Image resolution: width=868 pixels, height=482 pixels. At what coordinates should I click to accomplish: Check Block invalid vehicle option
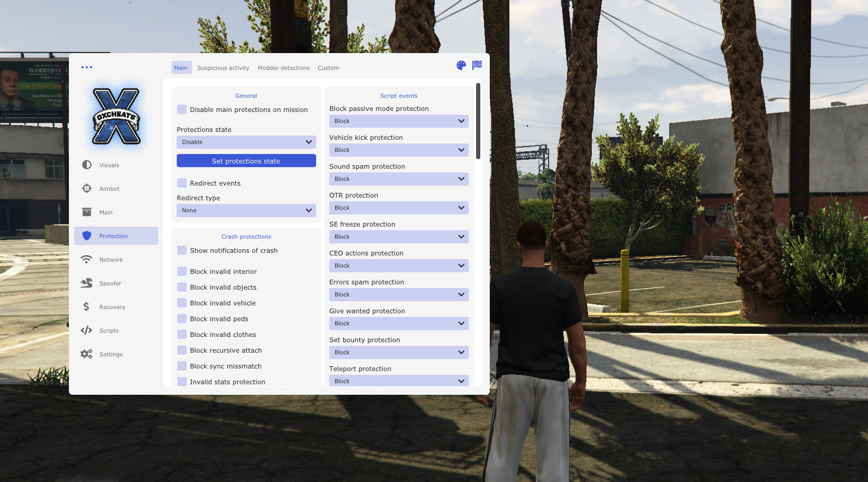click(182, 303)
